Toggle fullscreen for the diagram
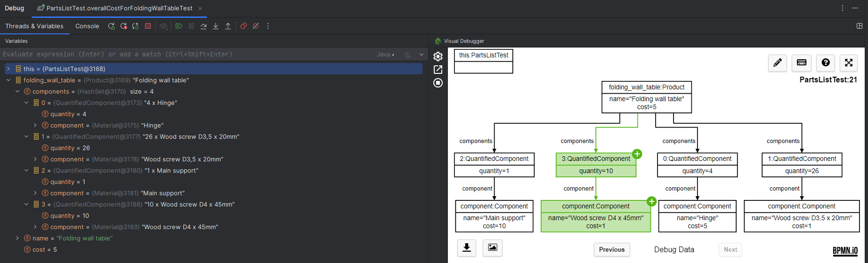This screenshot has width=868, height=263. (849, 63)
